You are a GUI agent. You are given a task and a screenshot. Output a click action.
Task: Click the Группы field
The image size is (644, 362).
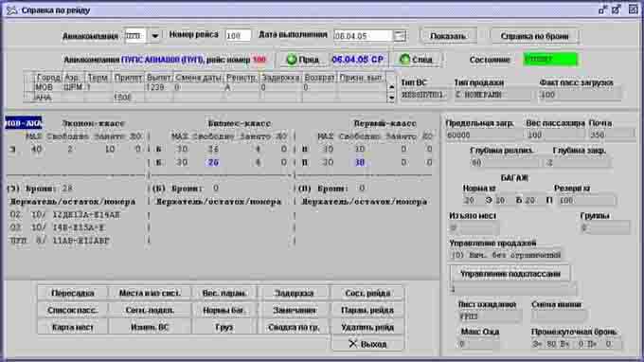(x=605, y=227)
